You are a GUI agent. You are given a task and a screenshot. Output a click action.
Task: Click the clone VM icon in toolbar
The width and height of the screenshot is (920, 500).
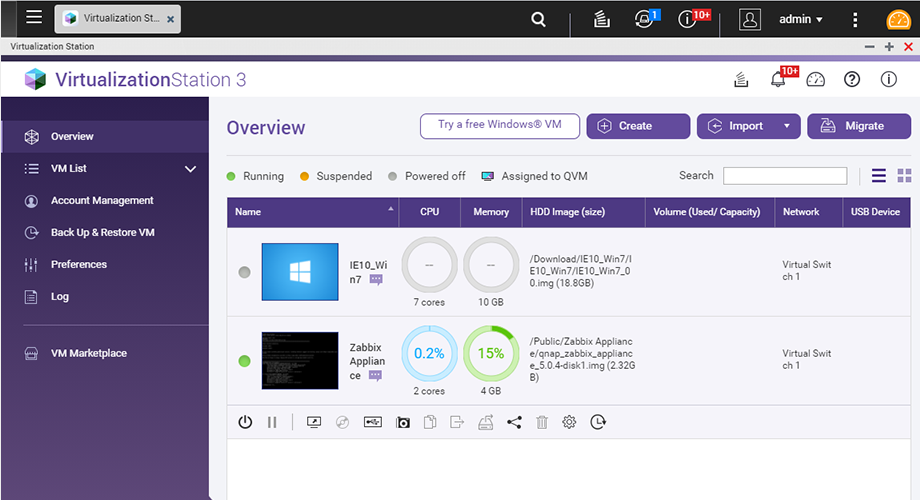click(430, 422)
